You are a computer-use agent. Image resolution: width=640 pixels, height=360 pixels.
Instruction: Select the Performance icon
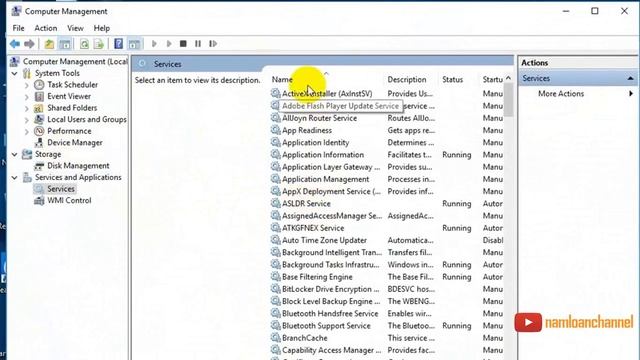point(39,131)
